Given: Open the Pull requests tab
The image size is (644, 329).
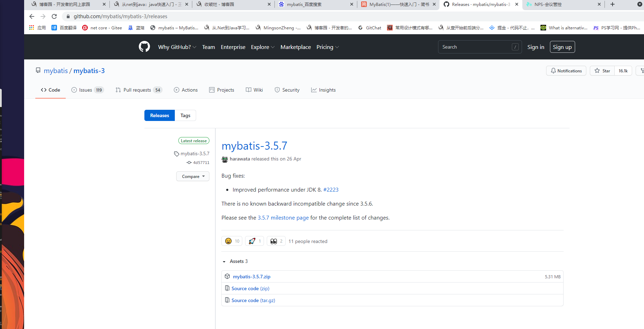Looking at the screenshot, I should 139,90.
